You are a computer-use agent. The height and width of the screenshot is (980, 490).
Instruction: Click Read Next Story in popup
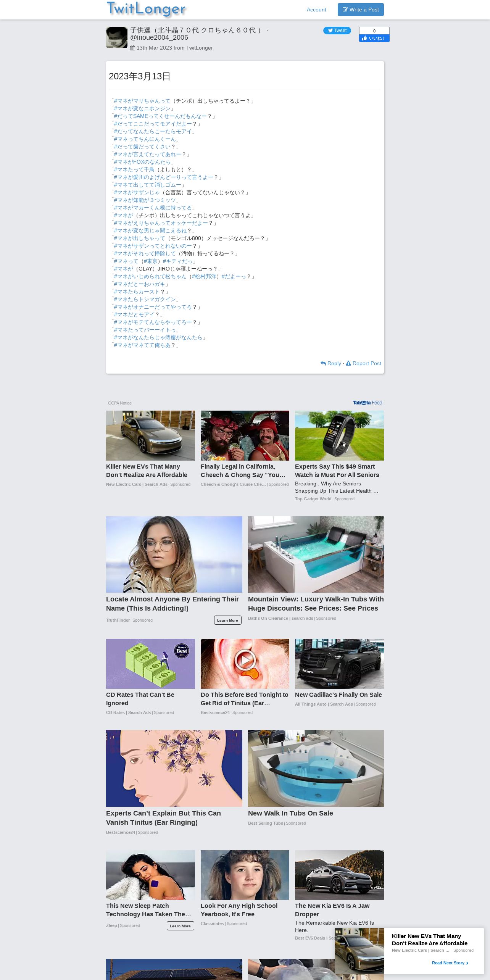[x=450, y=963]
